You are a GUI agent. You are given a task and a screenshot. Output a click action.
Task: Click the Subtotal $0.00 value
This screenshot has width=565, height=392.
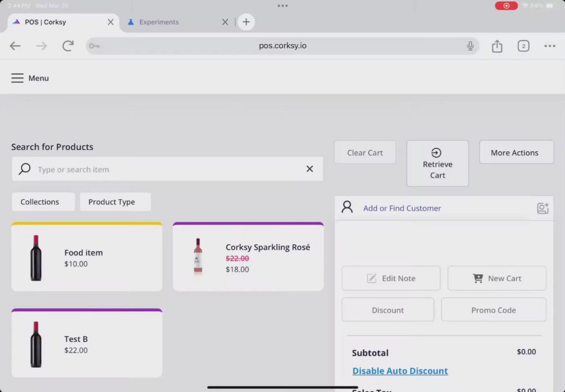(527, 352)
